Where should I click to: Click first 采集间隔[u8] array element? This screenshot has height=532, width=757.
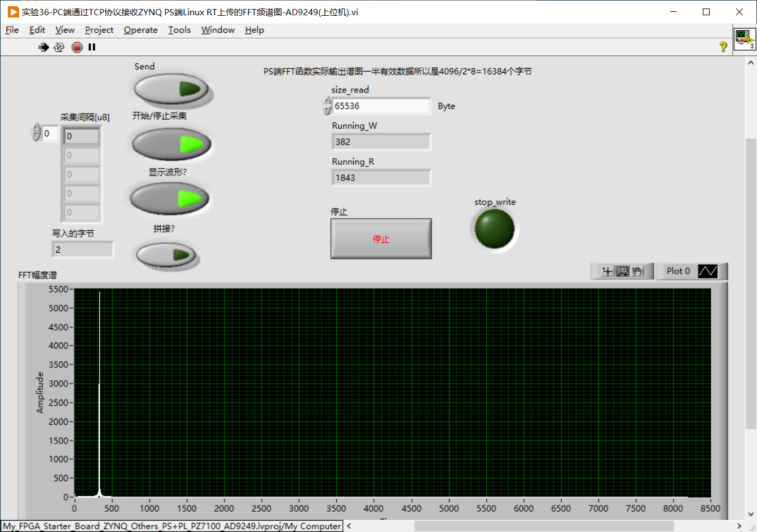82,136
